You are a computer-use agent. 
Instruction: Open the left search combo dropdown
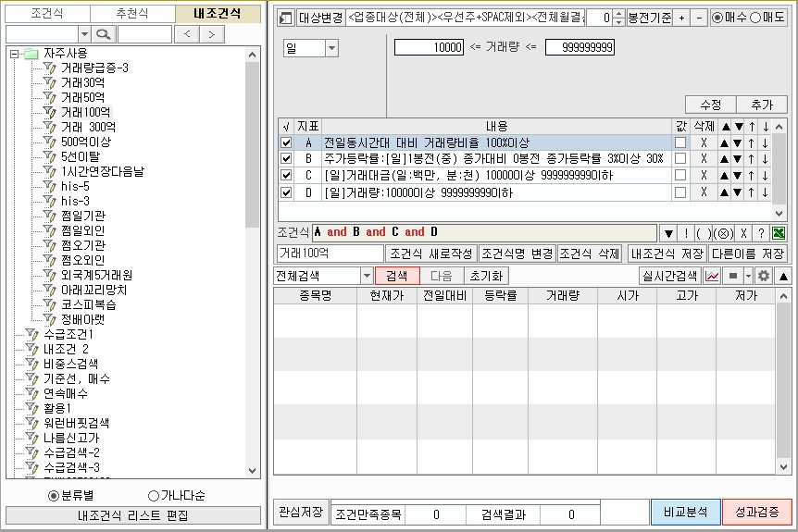[x=84, y=34]
